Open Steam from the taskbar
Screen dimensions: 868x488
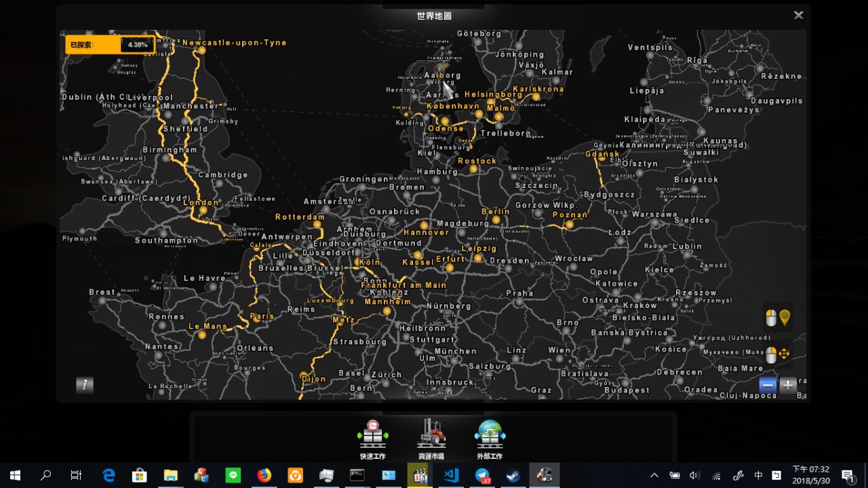(x=513, y=475)
